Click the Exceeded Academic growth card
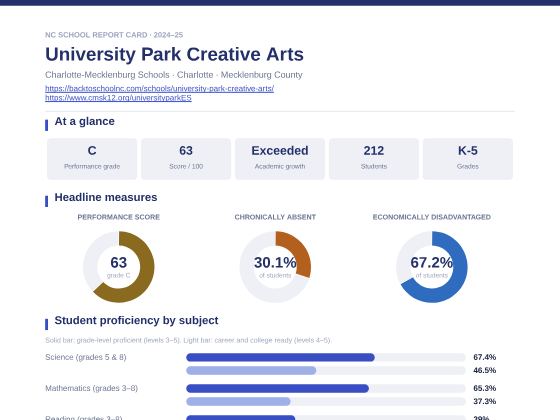560x420 pixels. (280, 159)
